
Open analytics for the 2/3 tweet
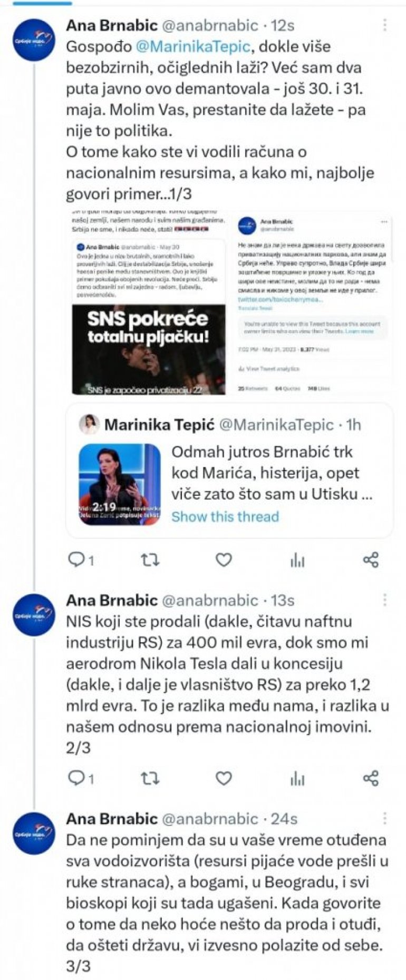point(298,778)
